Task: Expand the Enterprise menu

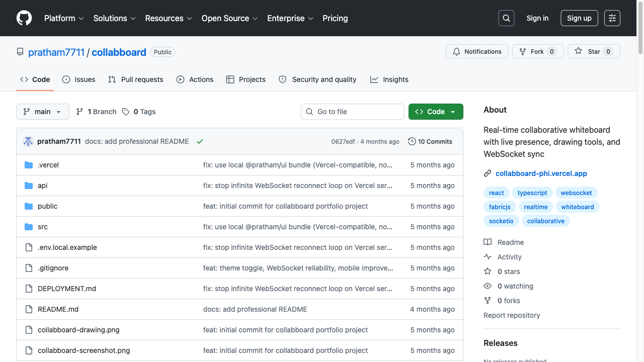Action: [x=290, y=18]
